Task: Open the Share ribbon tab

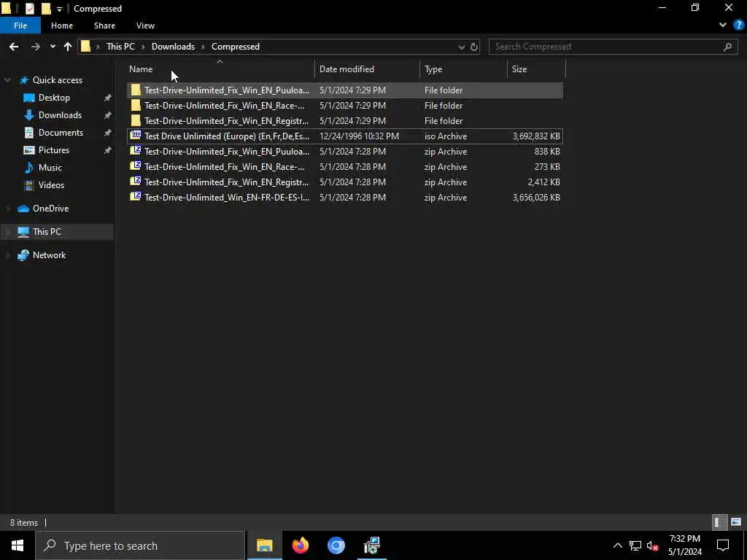Action: [104, 26]
